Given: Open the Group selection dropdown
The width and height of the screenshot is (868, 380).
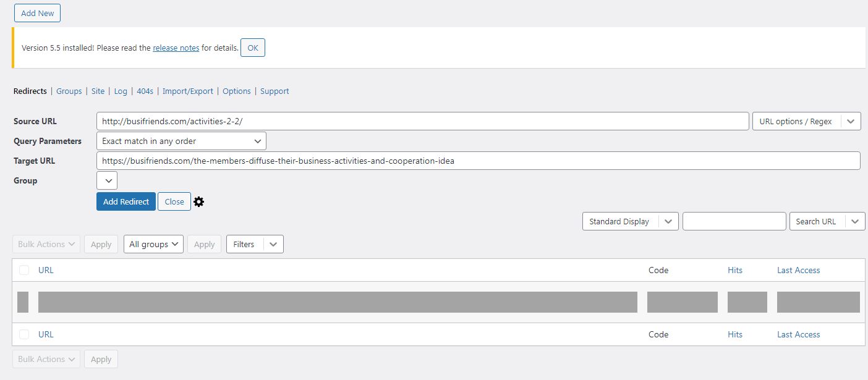Looking at the screenshot, I should pyautogui.click(x=107, y=180).
